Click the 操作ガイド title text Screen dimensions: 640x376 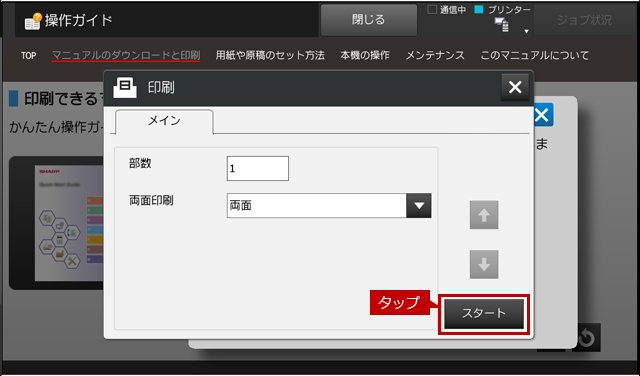(x=78, y=20)
